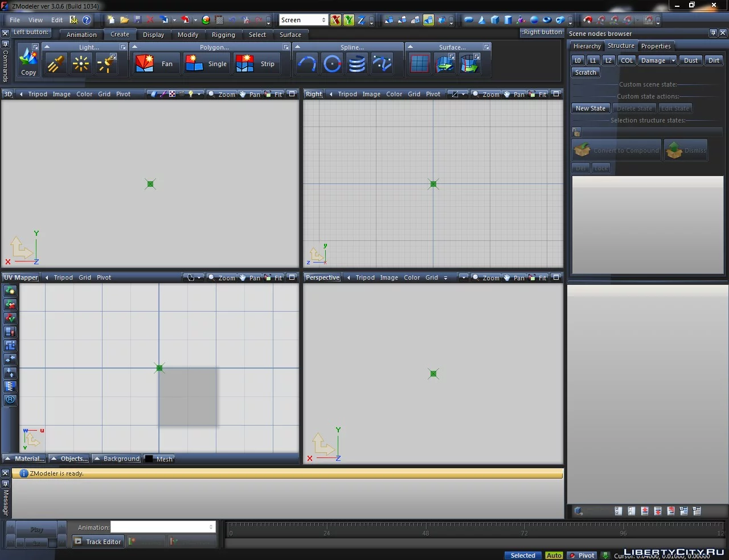Viewport: 729px width, 560px height.
Task: Toggle the Y axis constraint
Action: click(349, 20)
